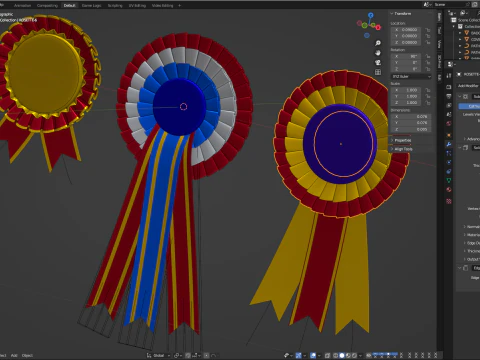
Task: Toggle the camera view gizmo icon
Action: tap(378, 63)
